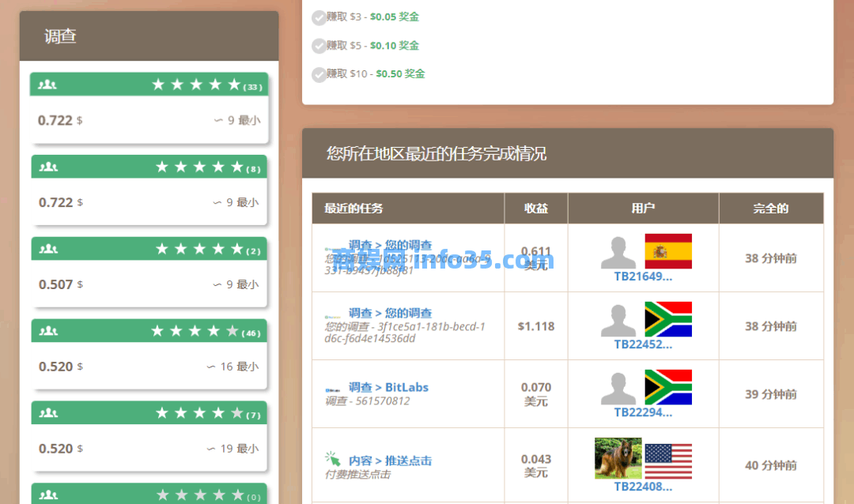
Task: Click the 收益 column header
Action: (x=536, y=209)
